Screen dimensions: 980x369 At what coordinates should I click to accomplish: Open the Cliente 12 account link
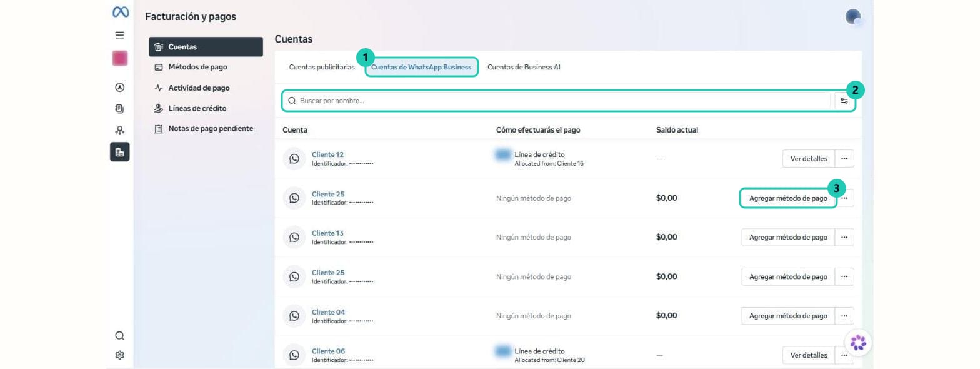(327, 154)
